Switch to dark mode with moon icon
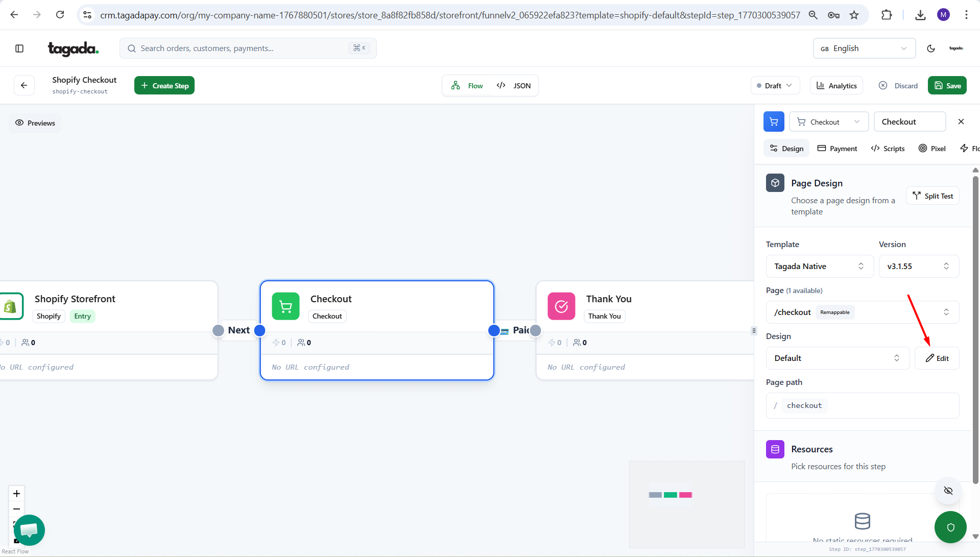This screenshot has height=557, width=980. coord(930,49)
